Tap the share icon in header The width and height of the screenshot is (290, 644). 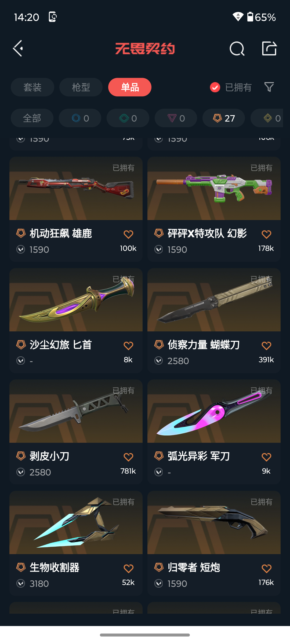[x=269, y=49]
